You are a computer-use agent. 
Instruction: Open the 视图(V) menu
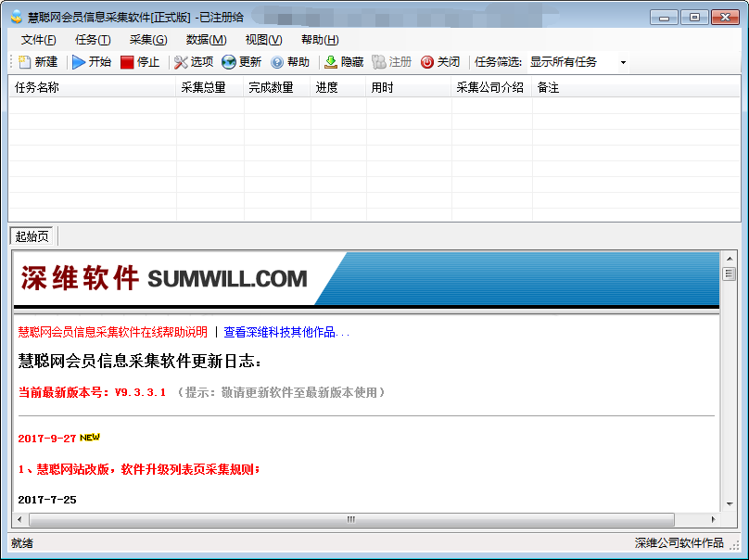point(263,40)
